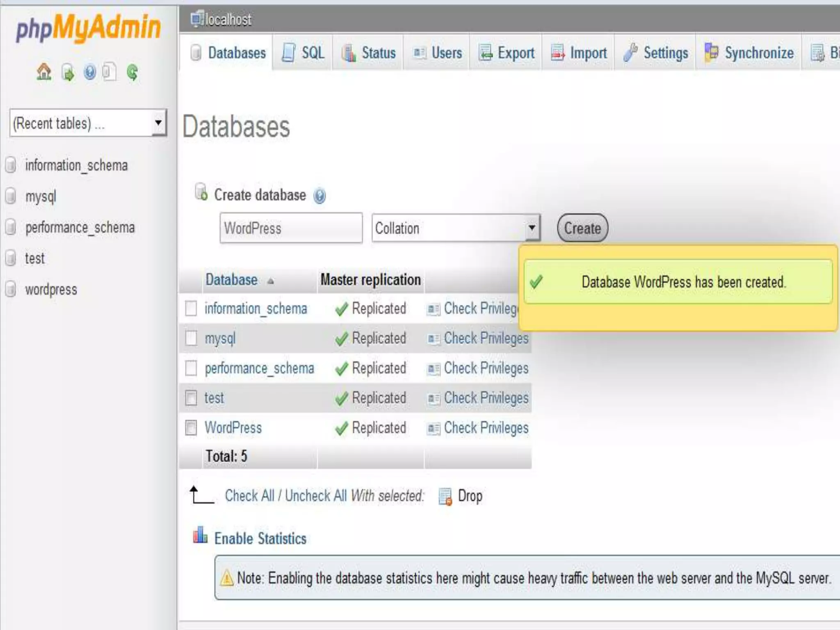Select the test database checkbox
Screen dimensions: 840x630
(x=191, y=398)
